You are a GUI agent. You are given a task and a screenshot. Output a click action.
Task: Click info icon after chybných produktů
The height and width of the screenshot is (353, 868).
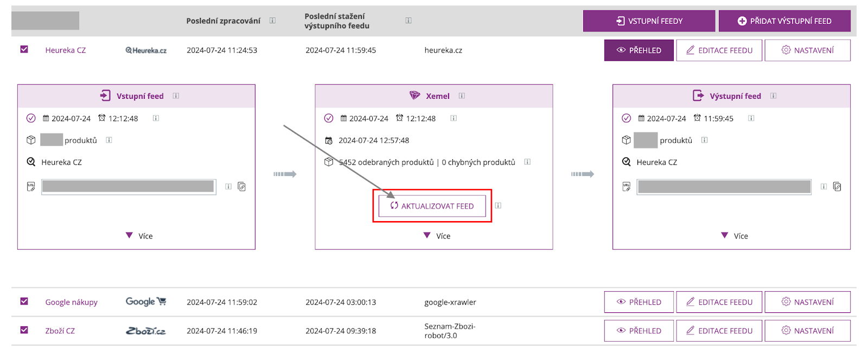tap(527, 162)
